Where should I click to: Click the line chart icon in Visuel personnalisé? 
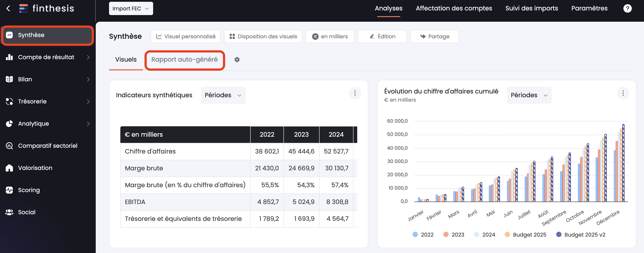tap(159, 37)
